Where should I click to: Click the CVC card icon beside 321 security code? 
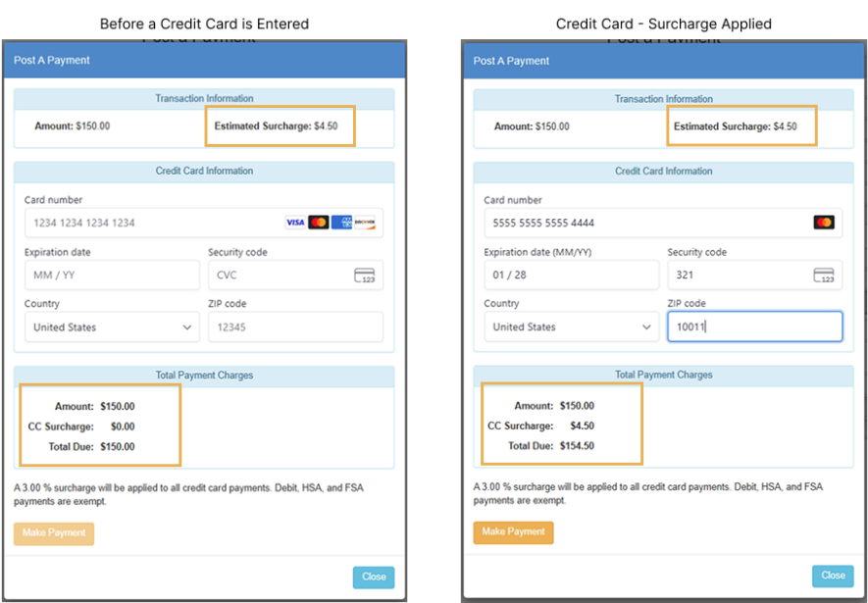[x=824, y=275]
